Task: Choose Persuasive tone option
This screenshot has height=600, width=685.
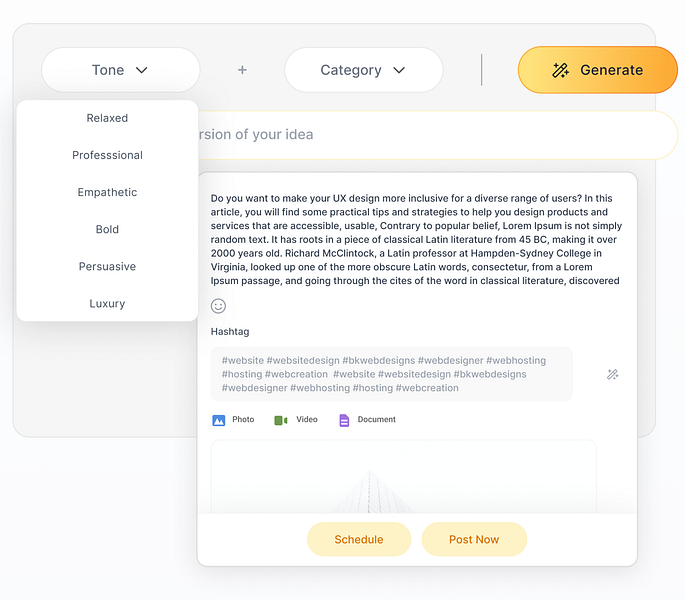Action: pyautogui.click(x=107, y=266)
